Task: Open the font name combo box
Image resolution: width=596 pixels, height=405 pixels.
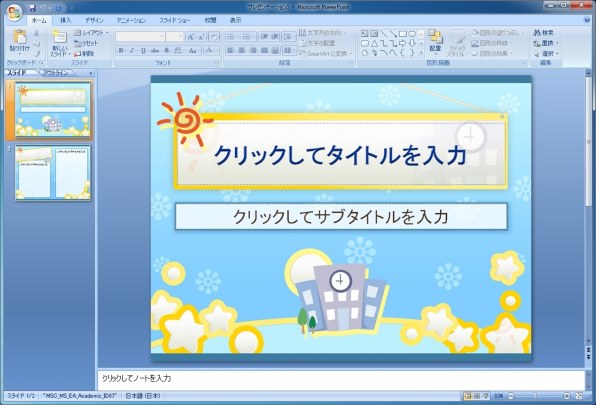Action: (x=140, y=36)
